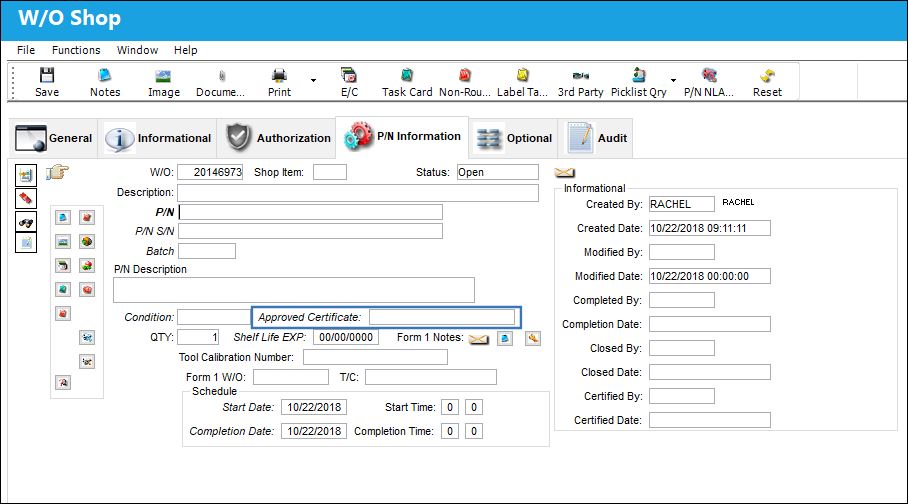Click the Batch input field

tap(207, 251)
